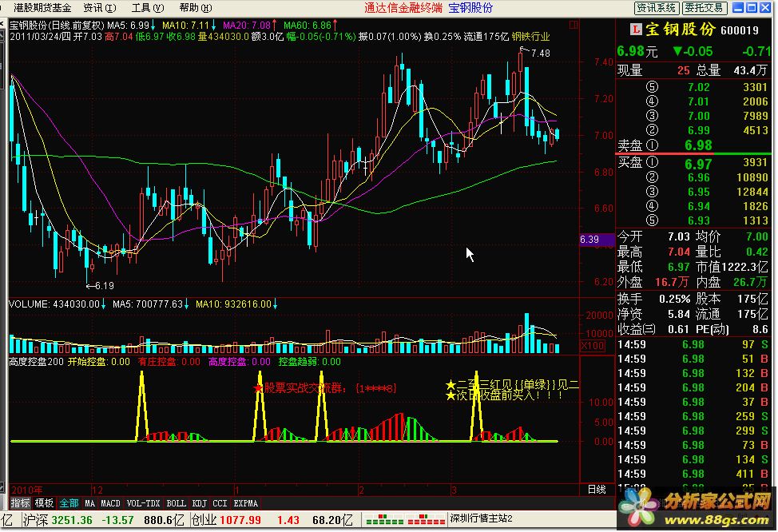
Task: Click the 内盘 26.7万 value
Action: (750, 282)
